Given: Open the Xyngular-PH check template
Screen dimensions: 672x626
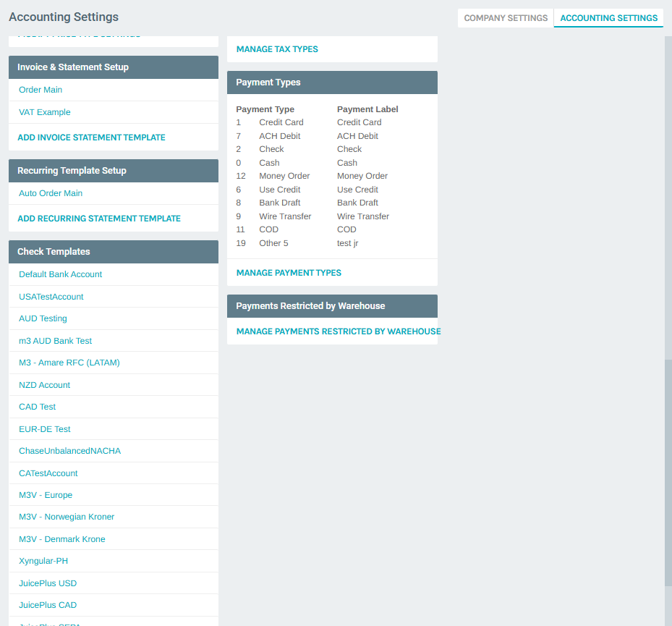Looking at the screenshot, I should click(x=43, y=561).
